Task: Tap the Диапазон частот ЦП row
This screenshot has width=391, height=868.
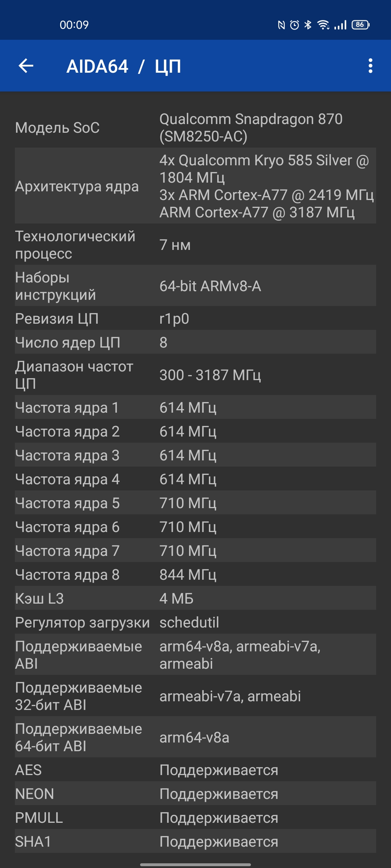Action: tap(195, 375)
